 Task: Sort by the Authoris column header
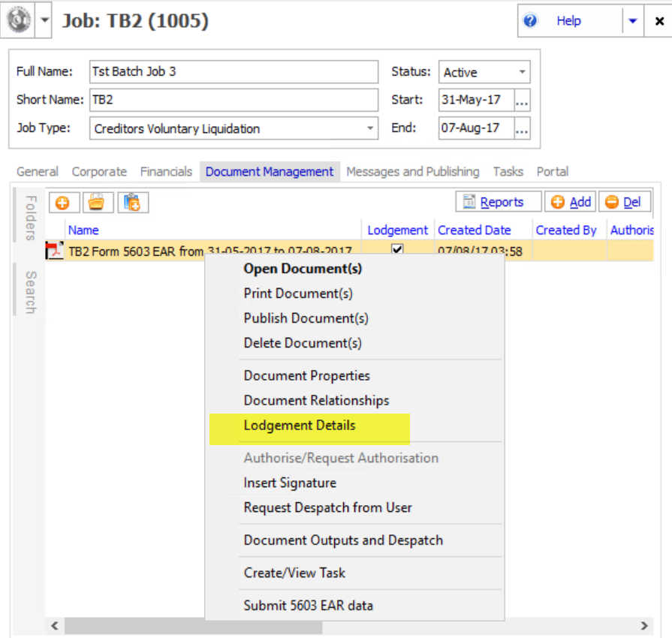tap(631, 230)
